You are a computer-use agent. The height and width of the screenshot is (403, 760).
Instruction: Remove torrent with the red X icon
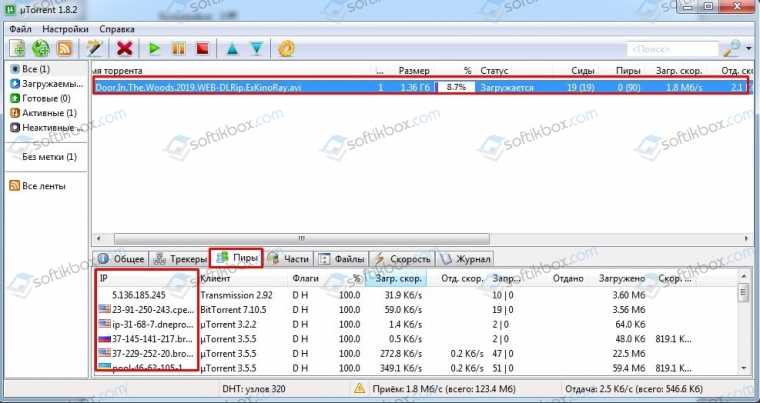(125, 48)
